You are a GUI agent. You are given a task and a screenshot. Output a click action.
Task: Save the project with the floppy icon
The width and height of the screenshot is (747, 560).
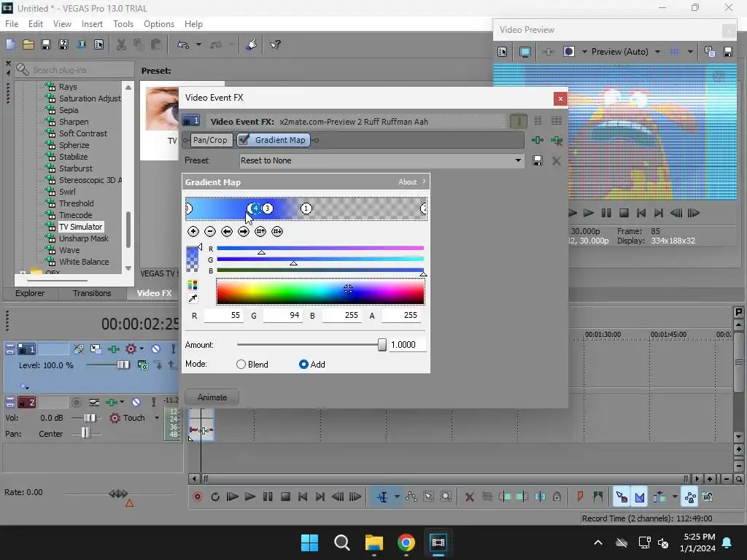point(46,44)
